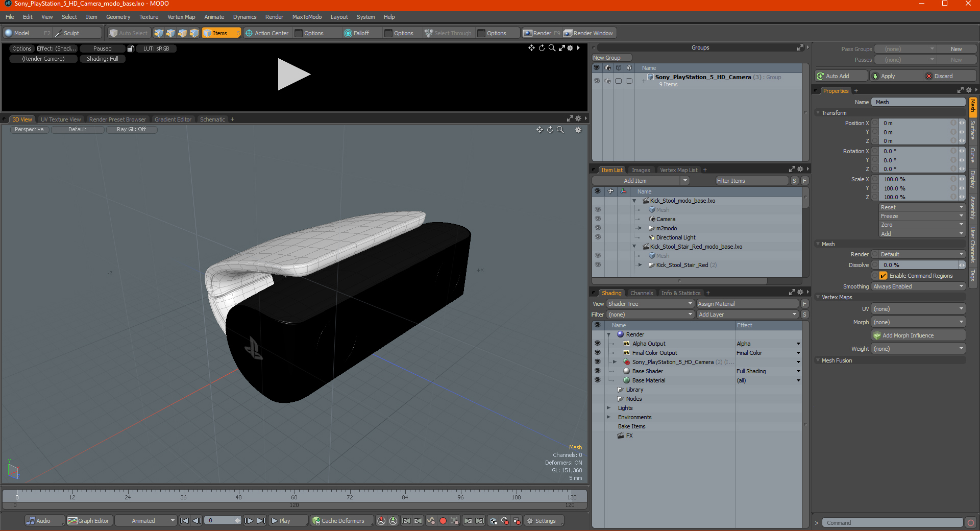980x531 pixels.
Task: Click the Auto Add button icon
Action: point(820,76)
